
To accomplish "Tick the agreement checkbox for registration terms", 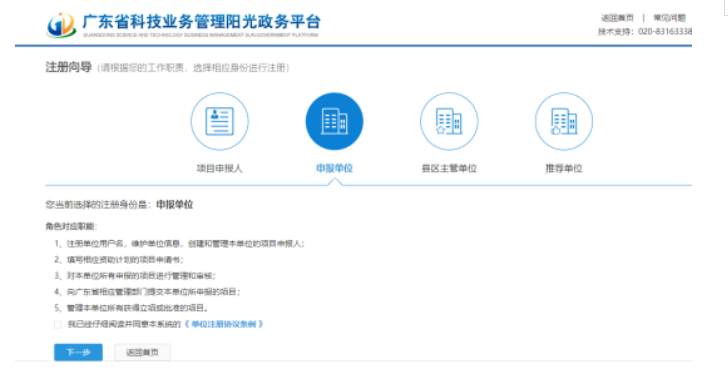I will click(x=58, y=325).
